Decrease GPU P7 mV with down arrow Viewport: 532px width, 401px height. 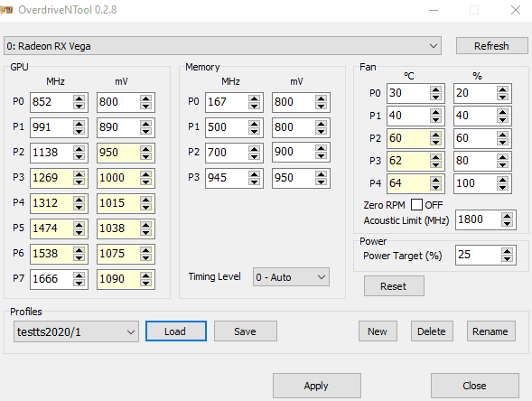click(x=145, y=283)
